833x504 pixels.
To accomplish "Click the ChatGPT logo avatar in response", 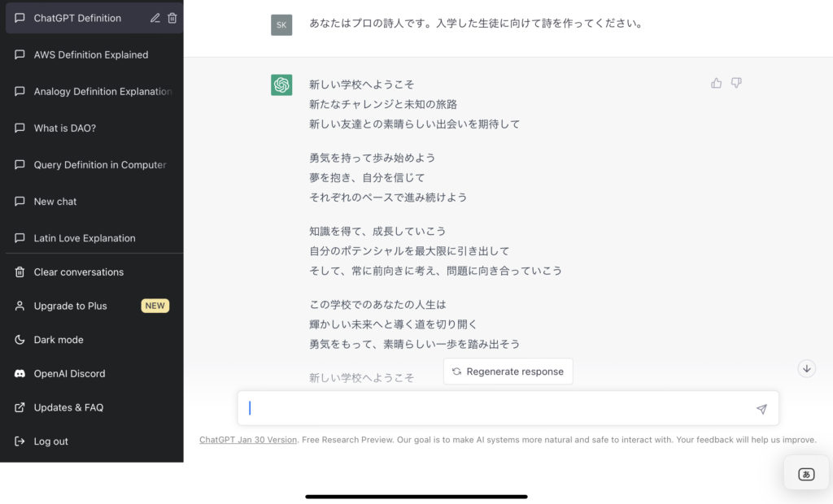I will 281,85.
